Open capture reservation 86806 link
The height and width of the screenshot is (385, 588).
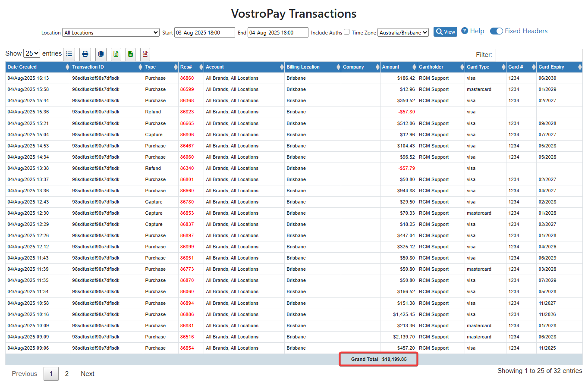pos(187,135)
